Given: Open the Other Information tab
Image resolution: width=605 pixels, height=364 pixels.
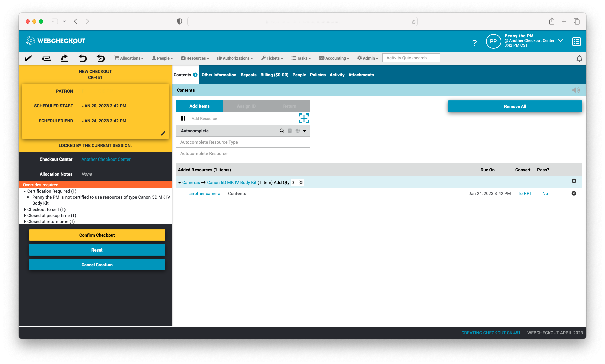Looking at the screenshot, I should [x=219, y=75].
